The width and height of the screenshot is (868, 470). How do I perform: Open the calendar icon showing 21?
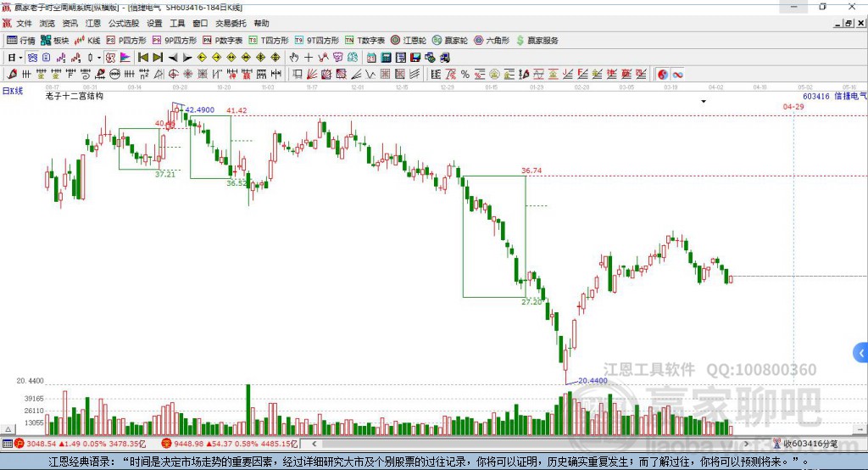[x=371, y=58]
